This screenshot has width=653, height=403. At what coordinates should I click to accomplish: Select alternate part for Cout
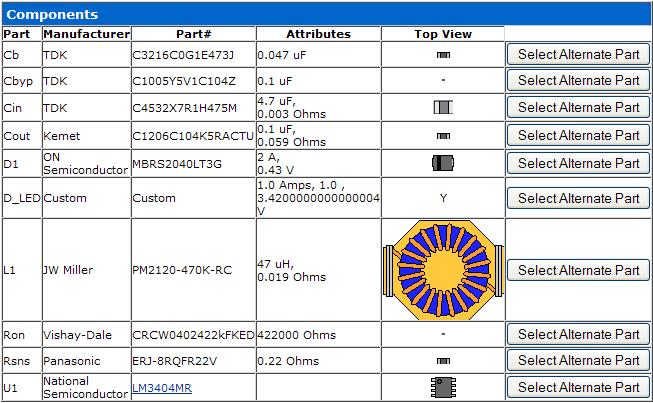[x=578, y=135]
